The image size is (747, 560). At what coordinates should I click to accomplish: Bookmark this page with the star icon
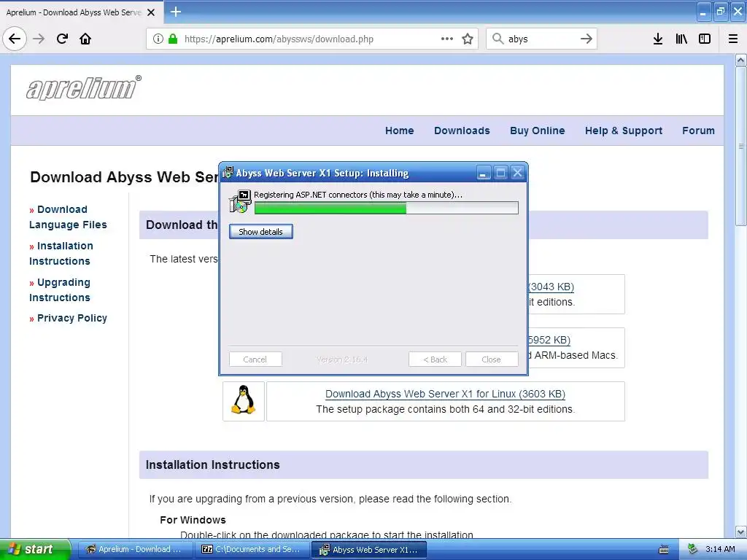pos(468,39)
